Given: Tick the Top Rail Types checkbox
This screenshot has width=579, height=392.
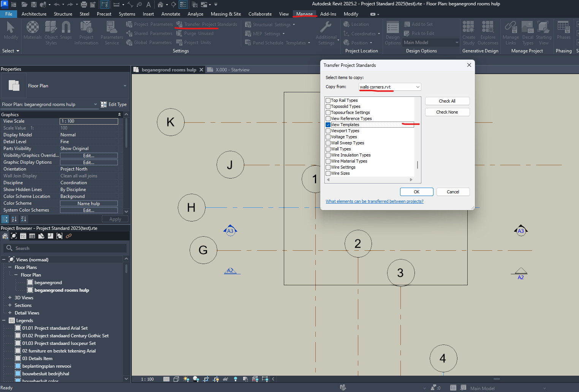Looking at the screenshot, I should pyautogui.click(x=328, y=100).
